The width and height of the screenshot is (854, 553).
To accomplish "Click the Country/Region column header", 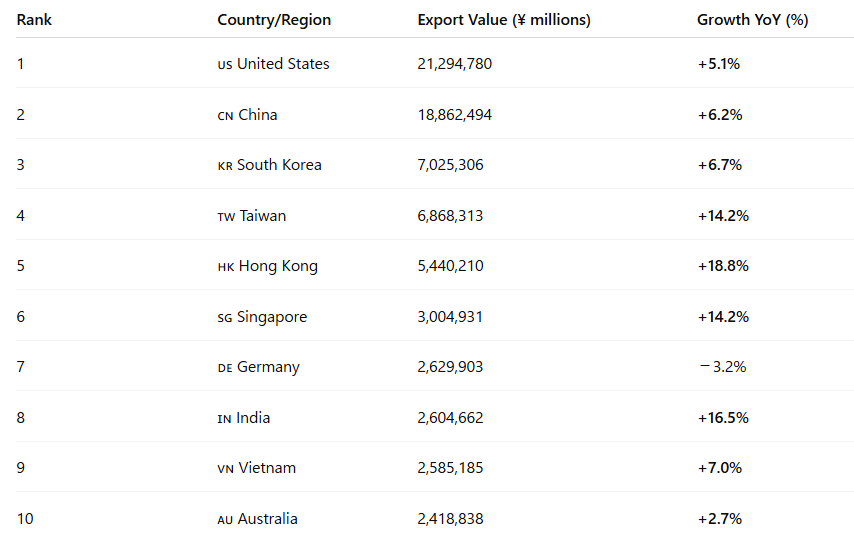I will click(x=274, y=20).
